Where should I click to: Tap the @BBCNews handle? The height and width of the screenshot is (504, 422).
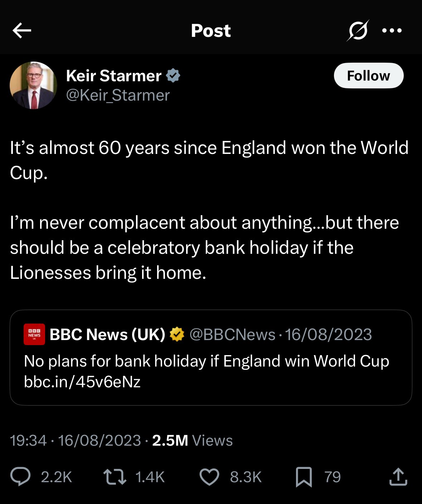click(232, 334)
